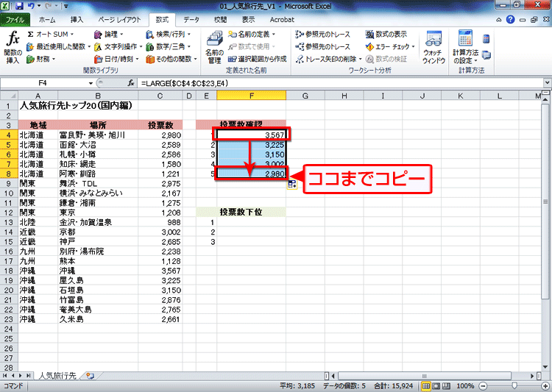552x392 pixels.
Task: Click zoom out minus button
Action: 483,386
